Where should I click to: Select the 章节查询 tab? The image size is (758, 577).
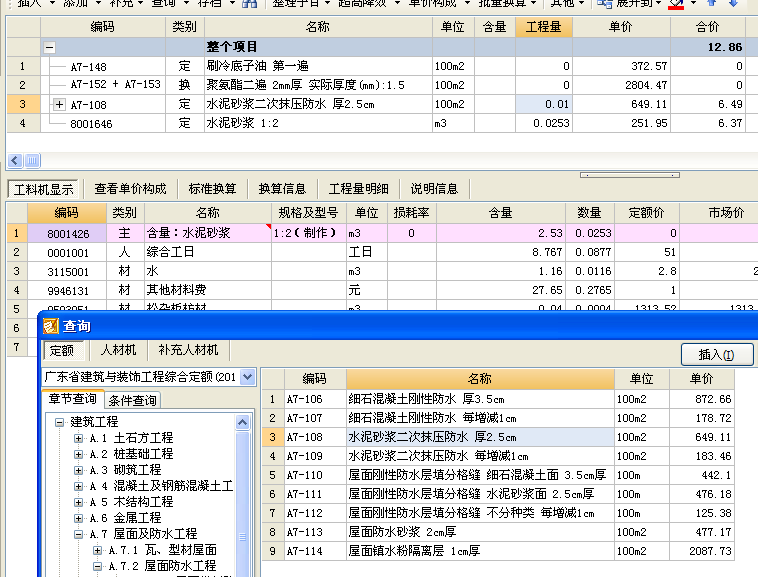click(73, 399)
